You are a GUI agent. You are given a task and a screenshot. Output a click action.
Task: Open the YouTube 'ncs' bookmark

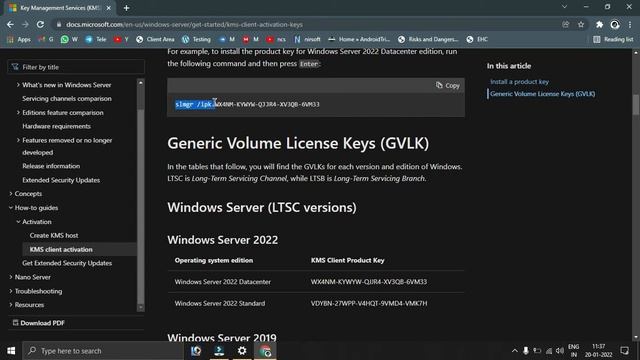276,39
